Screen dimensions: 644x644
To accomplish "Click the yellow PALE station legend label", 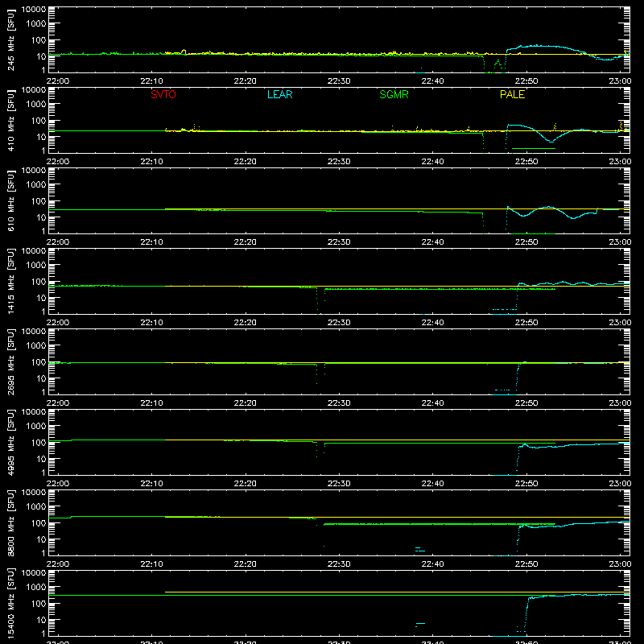I will [x=512, y=94].
